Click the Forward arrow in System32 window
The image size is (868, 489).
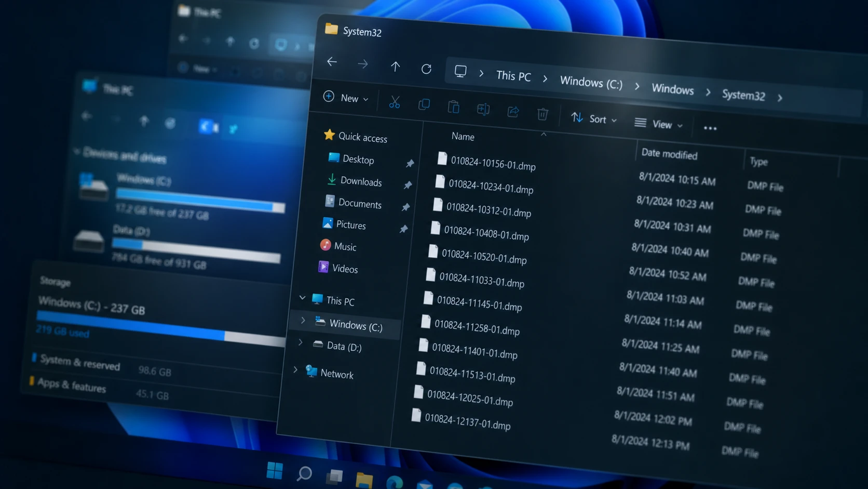pyautogui.click(x=363, y=64)
